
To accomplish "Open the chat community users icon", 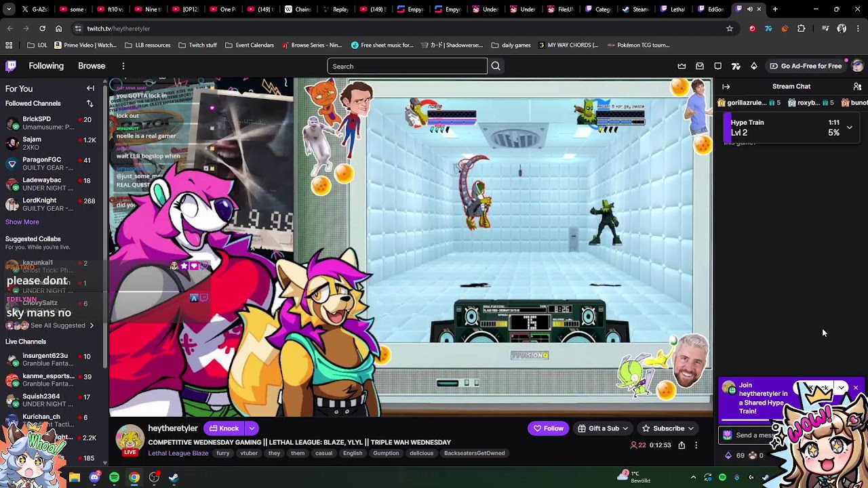I will 857,86.
